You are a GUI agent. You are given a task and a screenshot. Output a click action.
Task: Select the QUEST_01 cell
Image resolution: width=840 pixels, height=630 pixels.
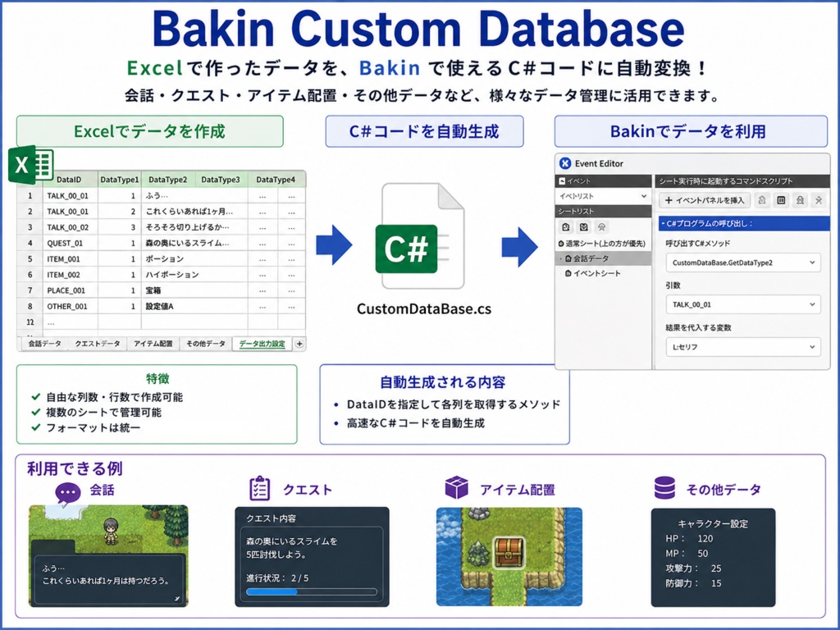click(x=71, y=243)
